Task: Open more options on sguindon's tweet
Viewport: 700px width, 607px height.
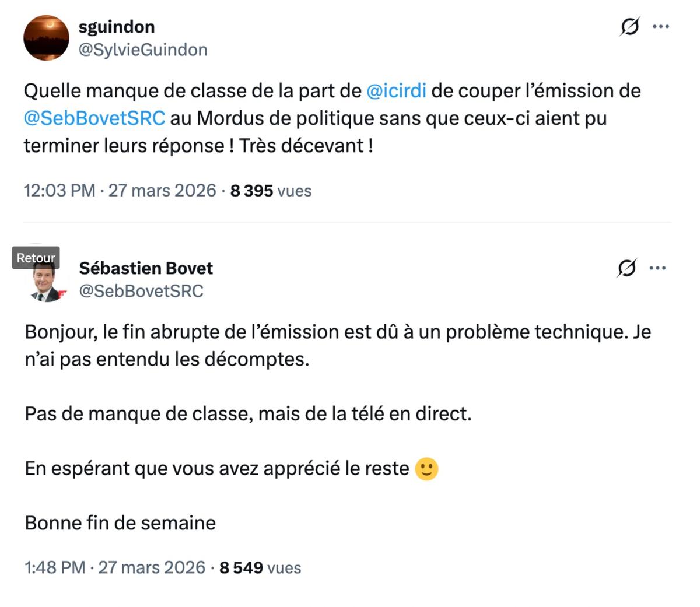Action: 661,26
